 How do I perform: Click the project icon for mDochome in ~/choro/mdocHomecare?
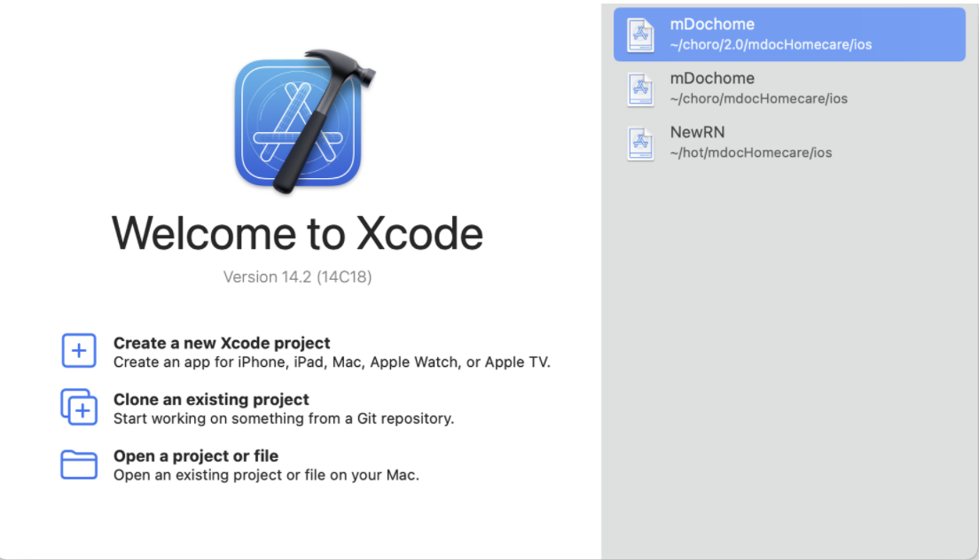click(x=640, y=89)
